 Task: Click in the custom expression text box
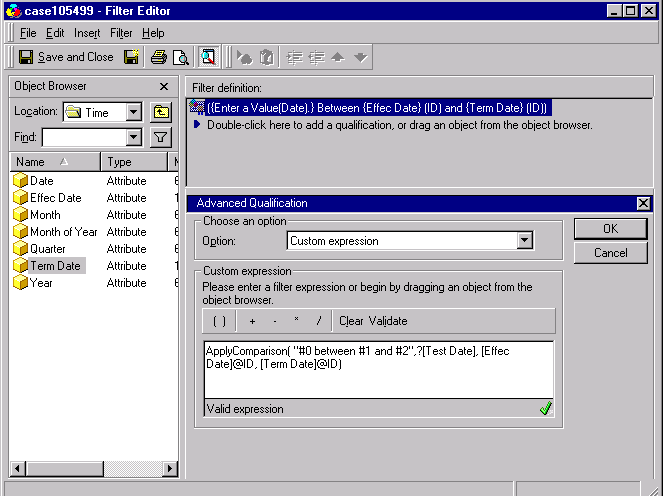tap(379, 370)
